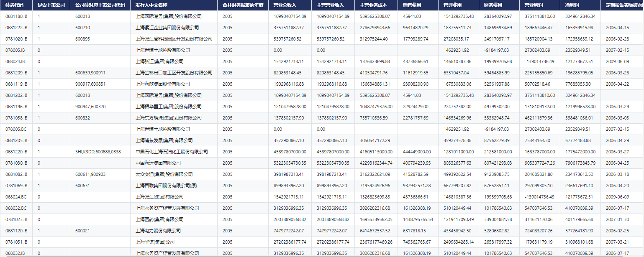Click bond code 0781030.IB
The height and width of the screenshot is (257, 644).
pyautogui.click(x=16, y=163)
